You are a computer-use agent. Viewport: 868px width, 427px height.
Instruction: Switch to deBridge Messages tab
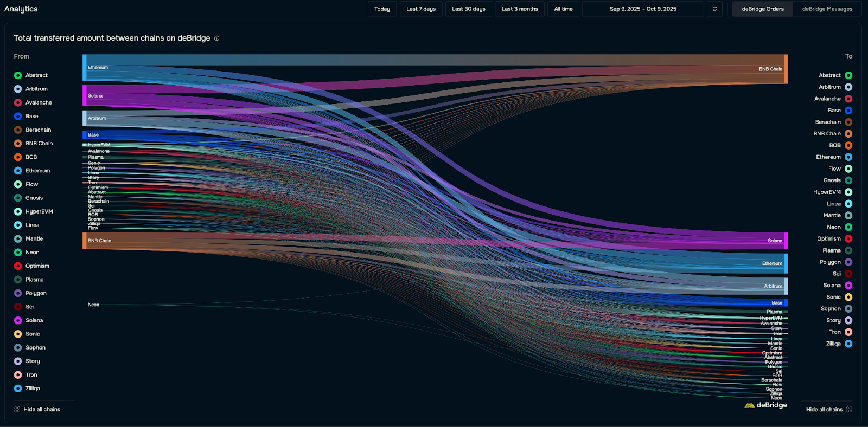[x=827, y=9]
